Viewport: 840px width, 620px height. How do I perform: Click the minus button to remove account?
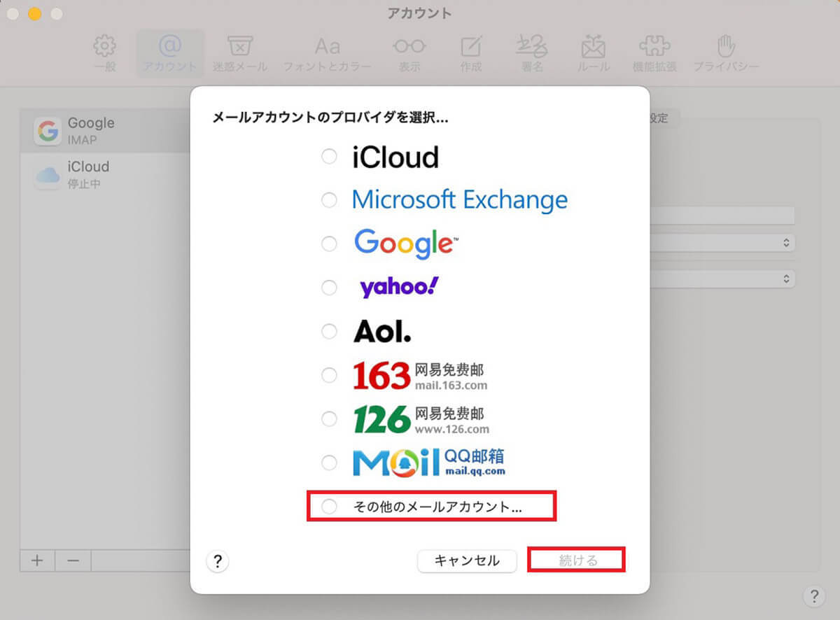[73, 561]
